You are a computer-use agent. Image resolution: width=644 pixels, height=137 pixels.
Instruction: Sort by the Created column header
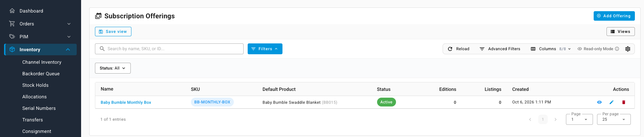[x=520, y=89]
